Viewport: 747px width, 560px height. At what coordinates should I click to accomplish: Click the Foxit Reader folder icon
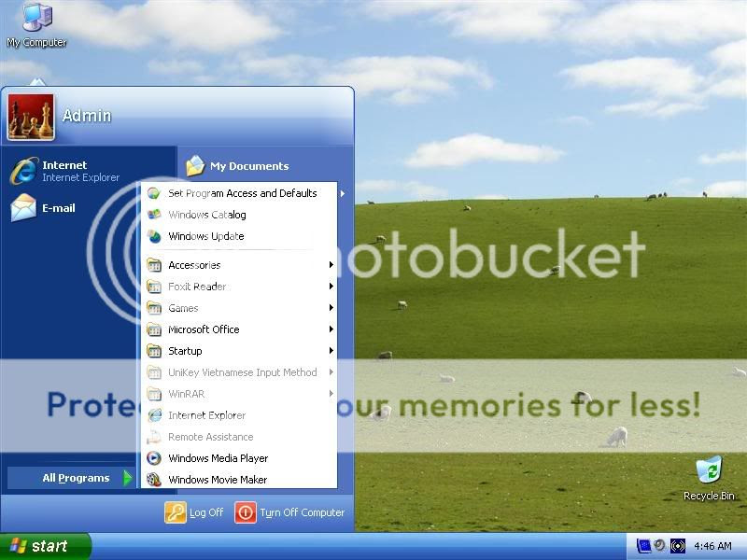pyautogui.click(x=154, y=287)
